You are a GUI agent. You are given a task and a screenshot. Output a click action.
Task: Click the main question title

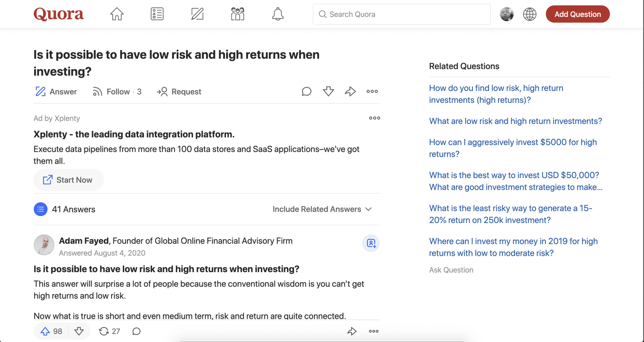click(x=176, y=63)
